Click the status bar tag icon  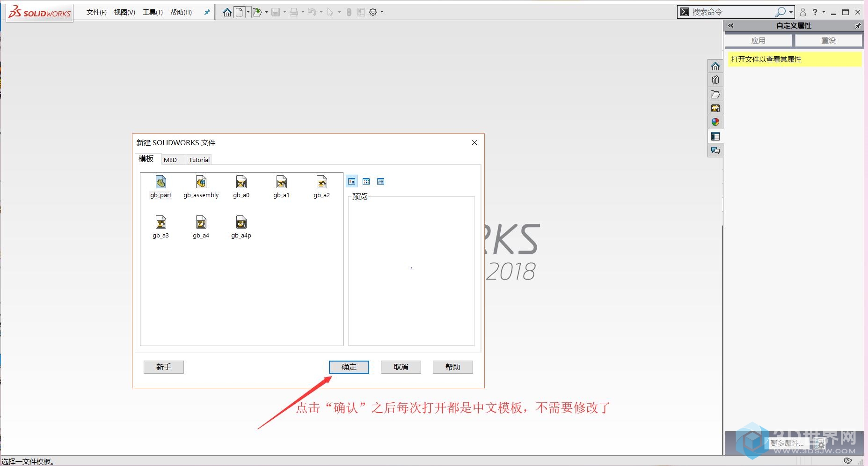[848, 461]
